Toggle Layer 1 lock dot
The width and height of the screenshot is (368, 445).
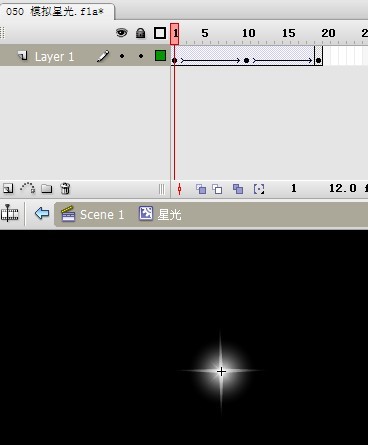click(x=141, y=56)
